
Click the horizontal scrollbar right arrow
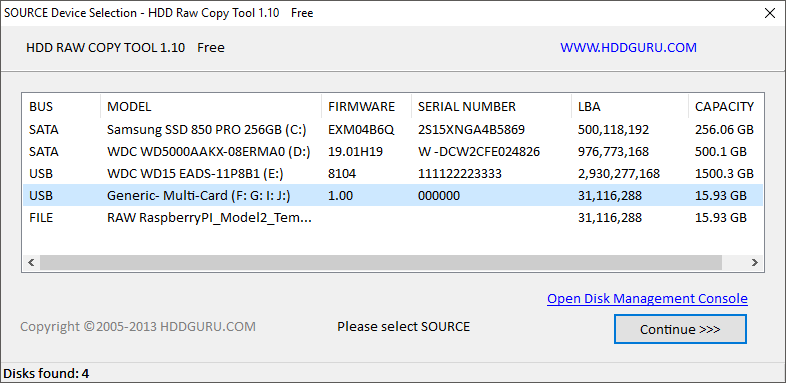tap(754, 262)
